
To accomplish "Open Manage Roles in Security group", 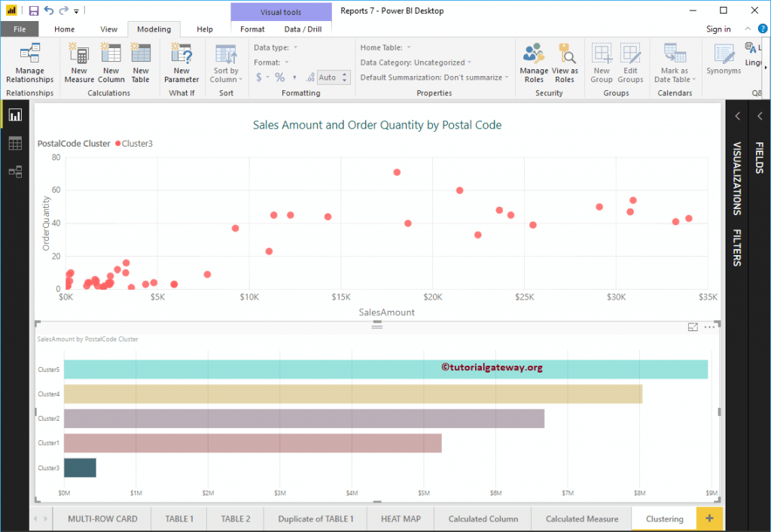I will click(x=534, y=63).
